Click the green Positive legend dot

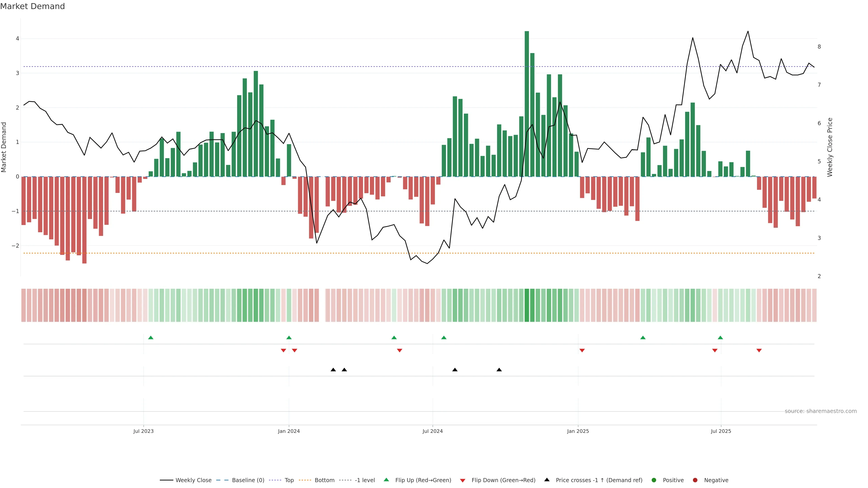click(x=654, y=480)
